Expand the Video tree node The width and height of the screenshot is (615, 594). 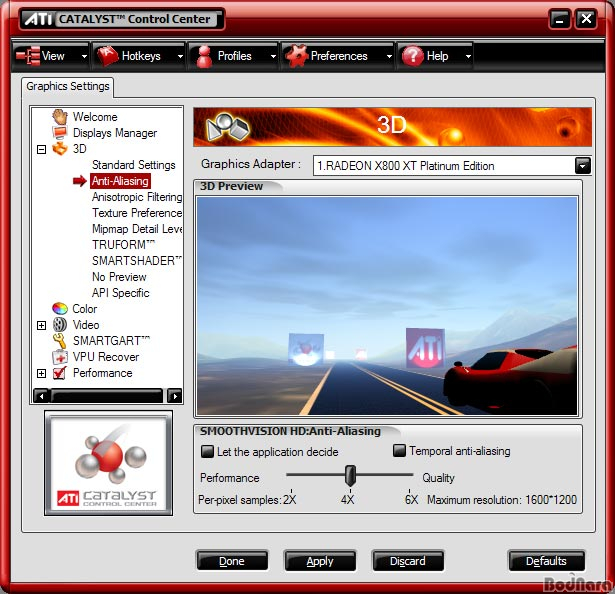(x=41, y=325)
